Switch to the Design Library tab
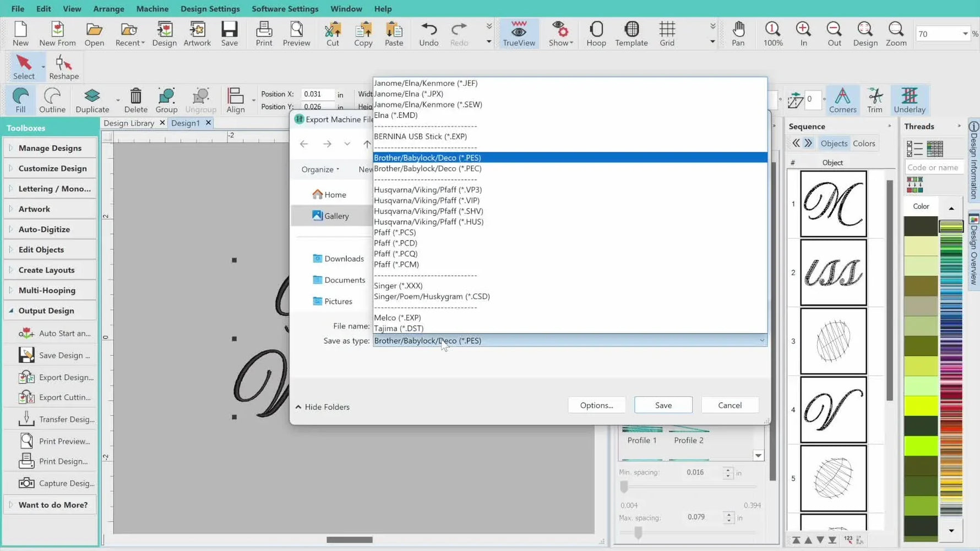 point(128,123)
